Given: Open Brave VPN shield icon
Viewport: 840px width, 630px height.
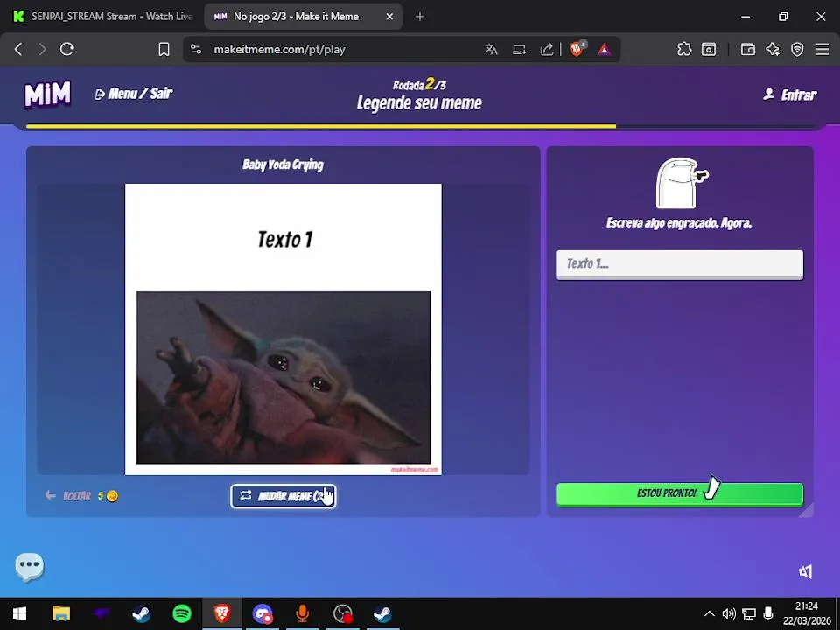Looking at the screenshot, I should coord(797,49).
